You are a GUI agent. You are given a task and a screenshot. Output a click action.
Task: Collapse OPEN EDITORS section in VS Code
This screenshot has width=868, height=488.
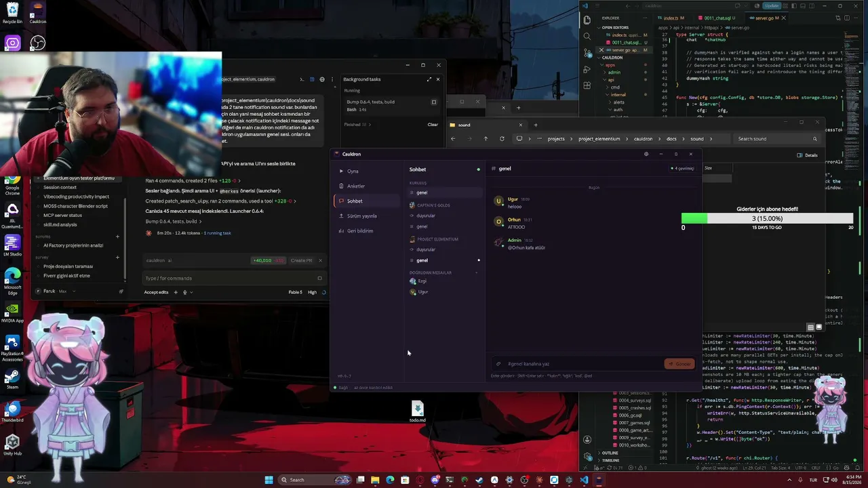(x=615, y=28)
